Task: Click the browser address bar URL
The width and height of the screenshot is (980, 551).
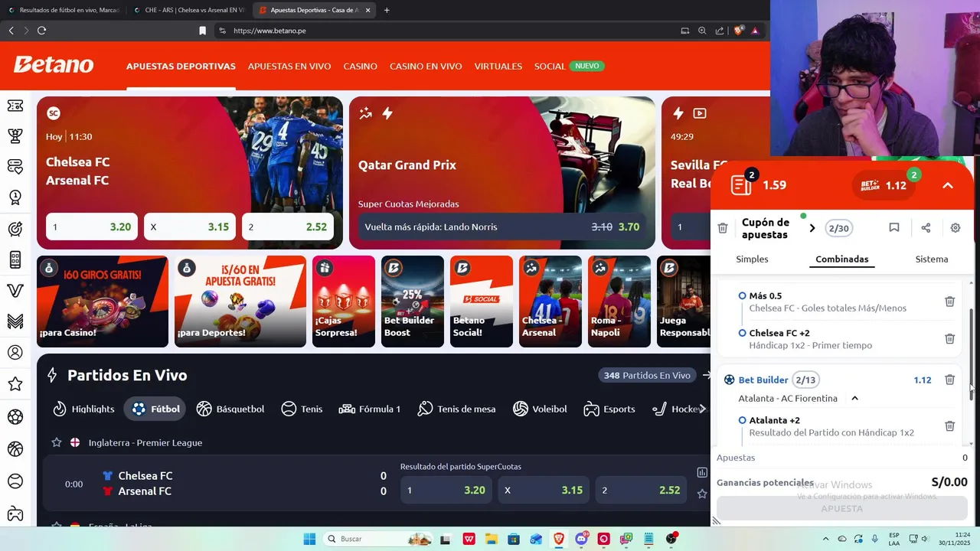Action: (269, 31)
